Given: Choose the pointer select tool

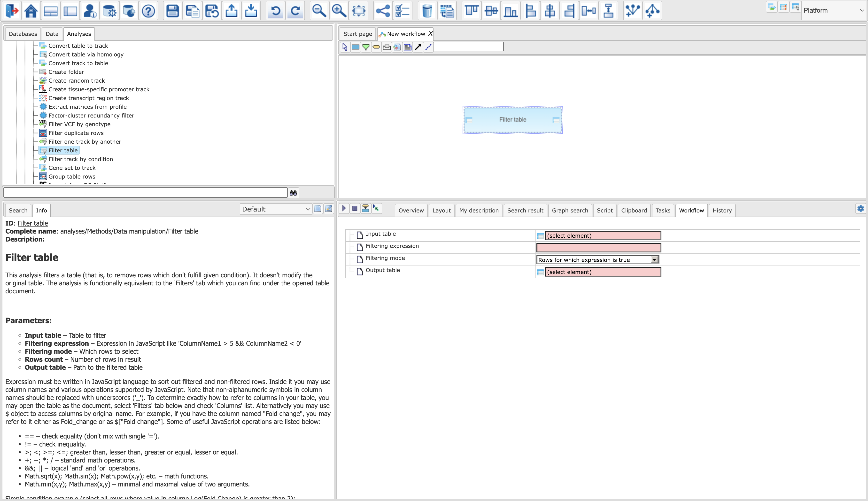Looking at the screenshot, I should [345, 47].
